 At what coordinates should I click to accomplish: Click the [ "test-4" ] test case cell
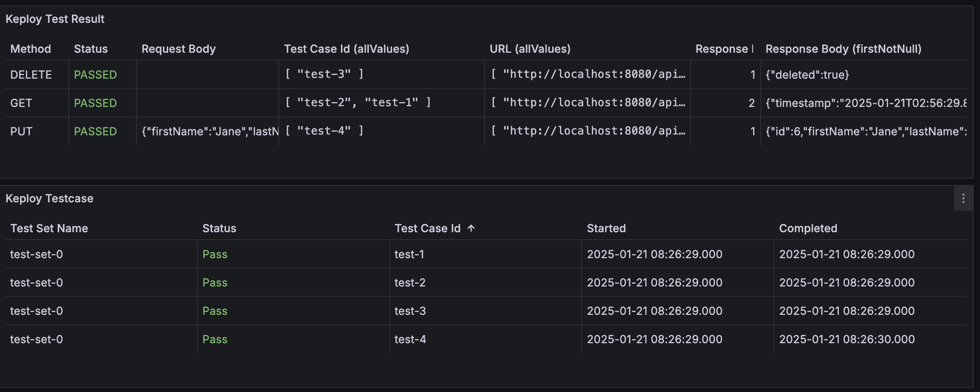pyautogui.click(x=324, y=131)
